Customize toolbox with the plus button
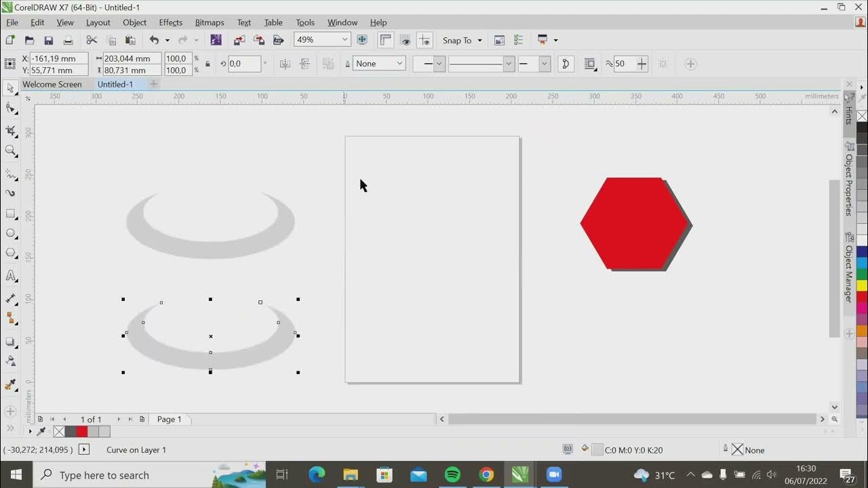Image resolution: width=868 pixels, height=488 pixels. click(10, 411)
